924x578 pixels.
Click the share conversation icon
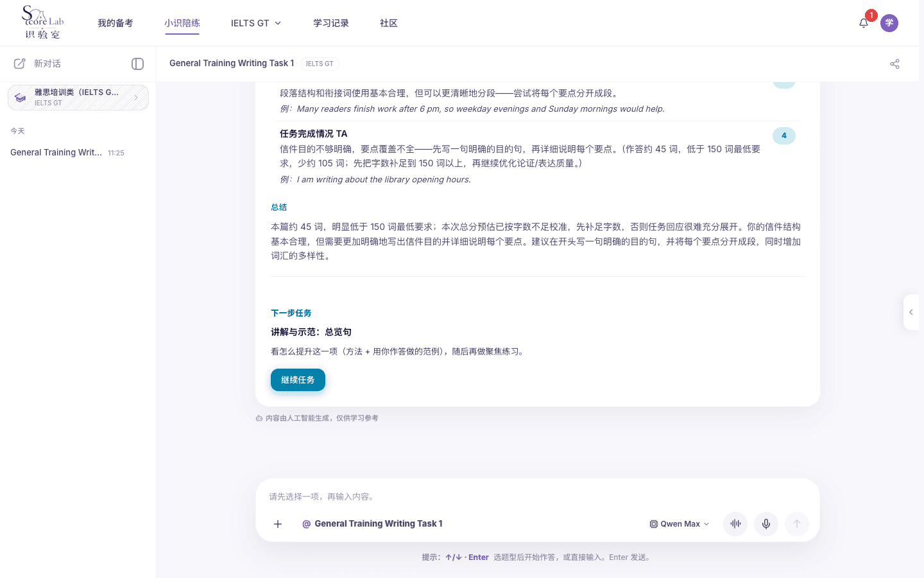(894, 64)
